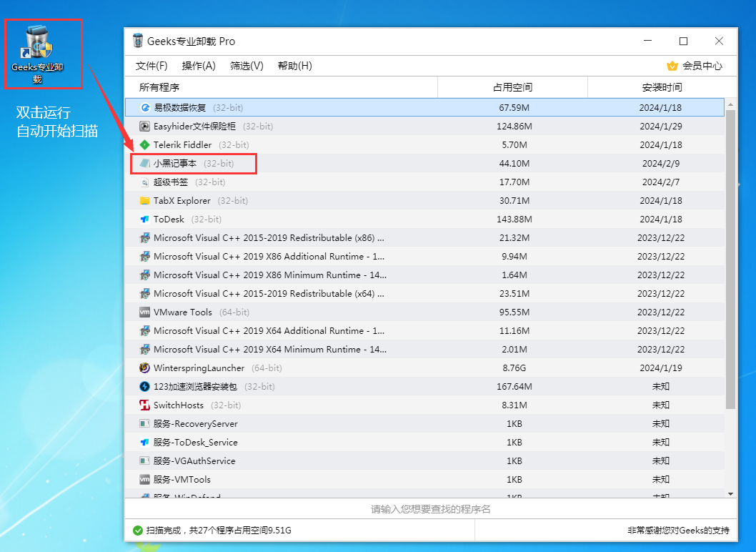Click the 95.55M size value
The image size is (756, 552).
(x=514, y=312)
